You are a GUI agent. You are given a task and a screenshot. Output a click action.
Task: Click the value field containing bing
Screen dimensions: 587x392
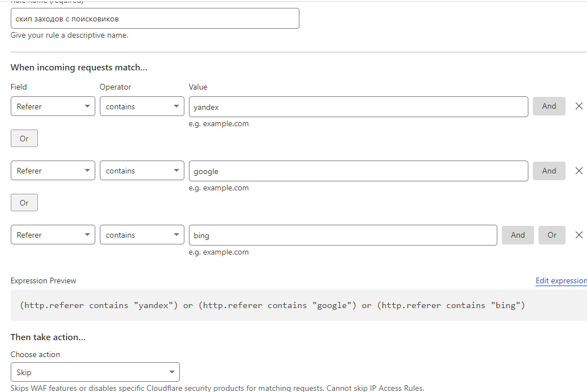[x=343, y=235]
